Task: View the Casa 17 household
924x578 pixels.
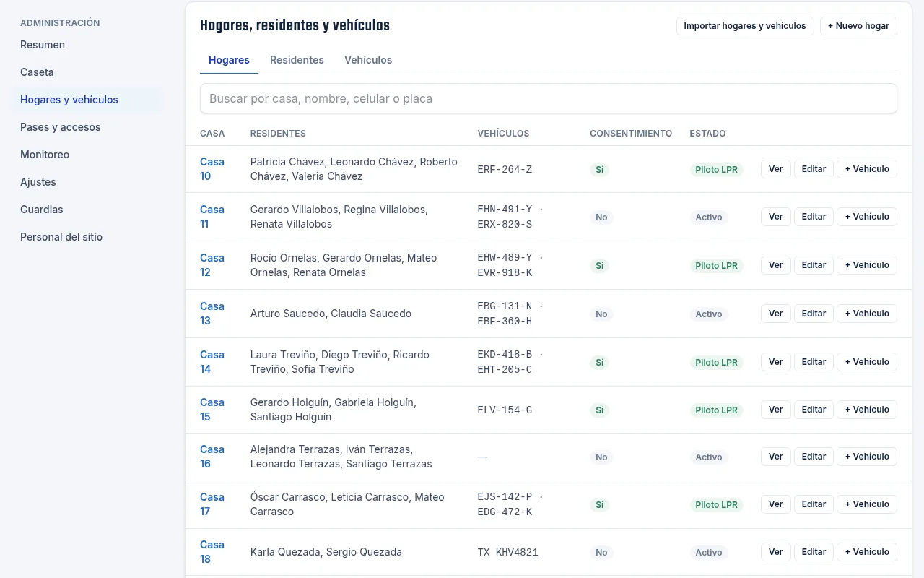Action: click(x=776, y=504)
